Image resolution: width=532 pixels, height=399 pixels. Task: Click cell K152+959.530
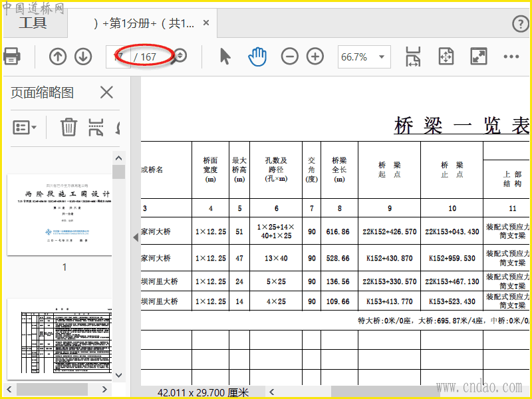pos(452,258)
